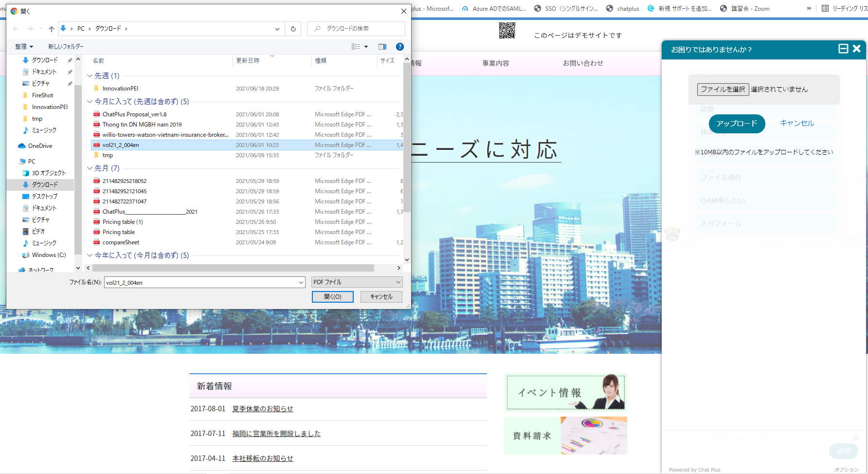Open the 夏季休業のお知らせ news link
The height and width of the screenshot is (474, 868).
pyautogui.click(x=263, y=409)
